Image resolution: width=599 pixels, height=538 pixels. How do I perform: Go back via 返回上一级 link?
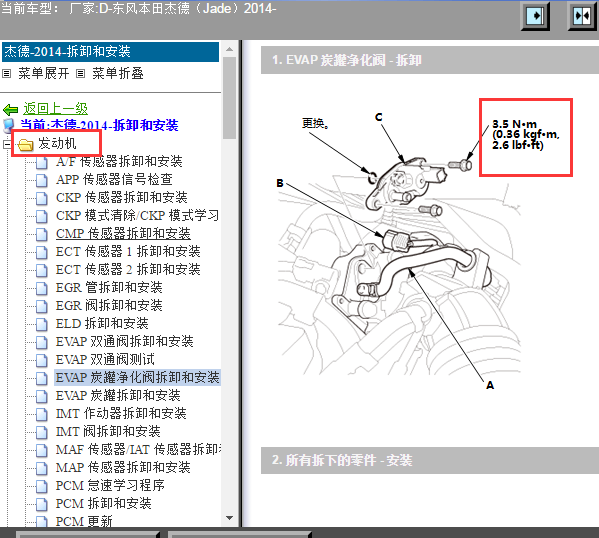point(55,109)
